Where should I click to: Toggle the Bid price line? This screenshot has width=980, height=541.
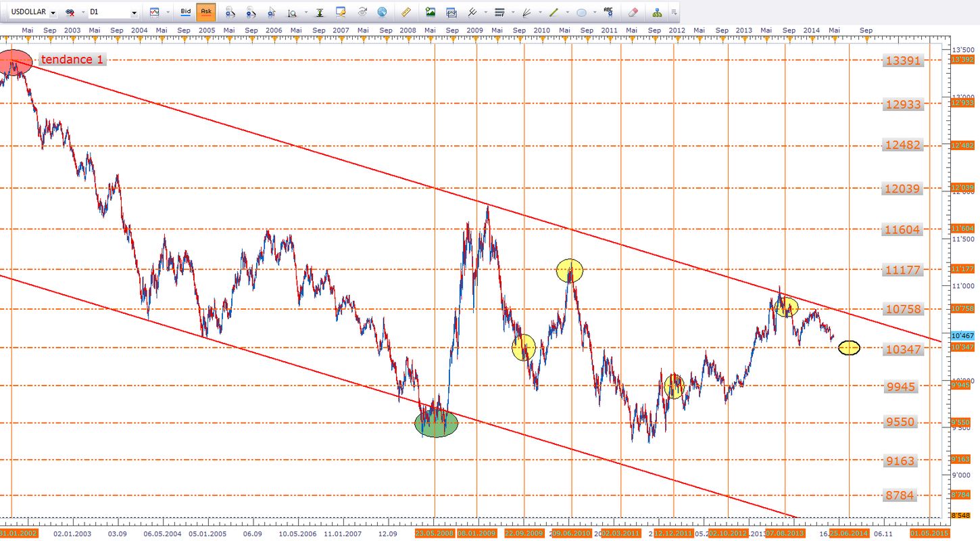pyautogui.click(x=186, y=12)
